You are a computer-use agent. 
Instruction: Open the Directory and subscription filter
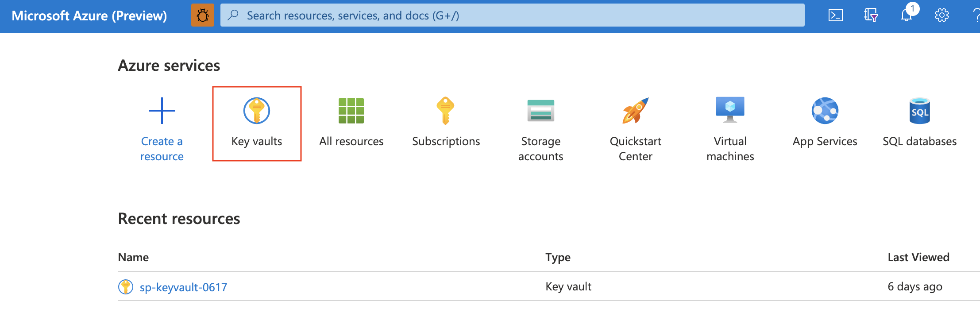pyautogui.click(x=871, y=15)
